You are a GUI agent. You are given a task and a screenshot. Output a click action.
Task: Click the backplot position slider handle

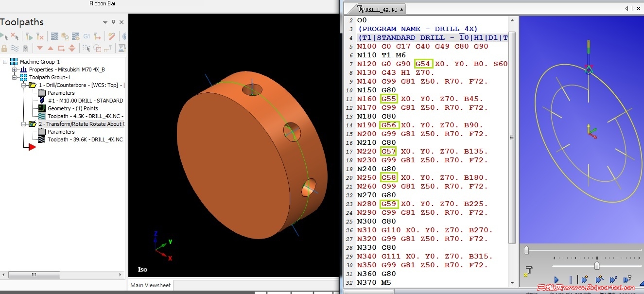click(x=526, y=250)
